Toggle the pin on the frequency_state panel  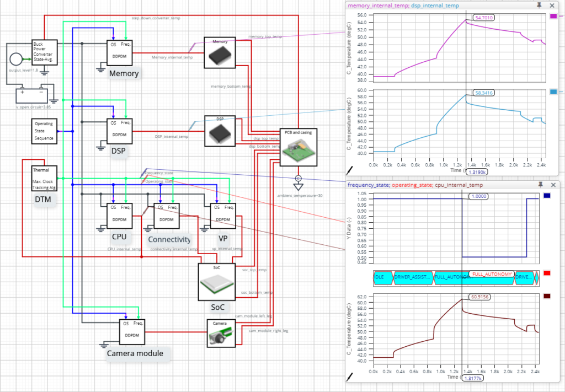(x=541, y=185)
